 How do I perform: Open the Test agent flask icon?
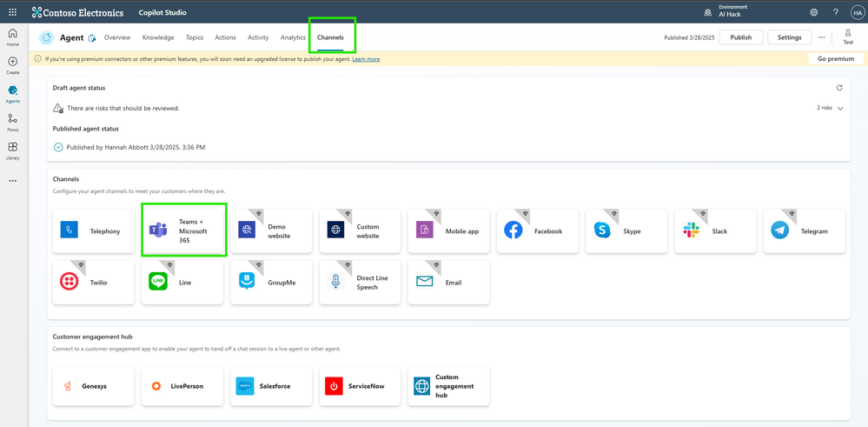pyautogui.click(x=848, y=37)
